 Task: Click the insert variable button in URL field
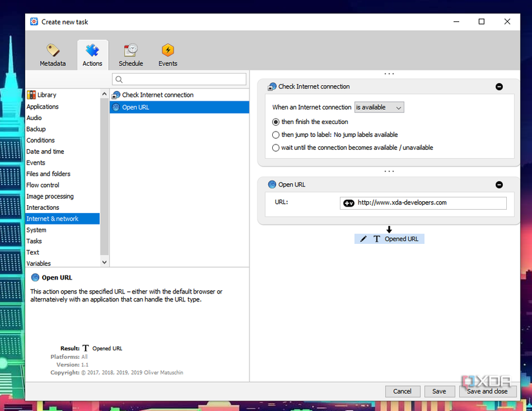(x=349, y=203)
